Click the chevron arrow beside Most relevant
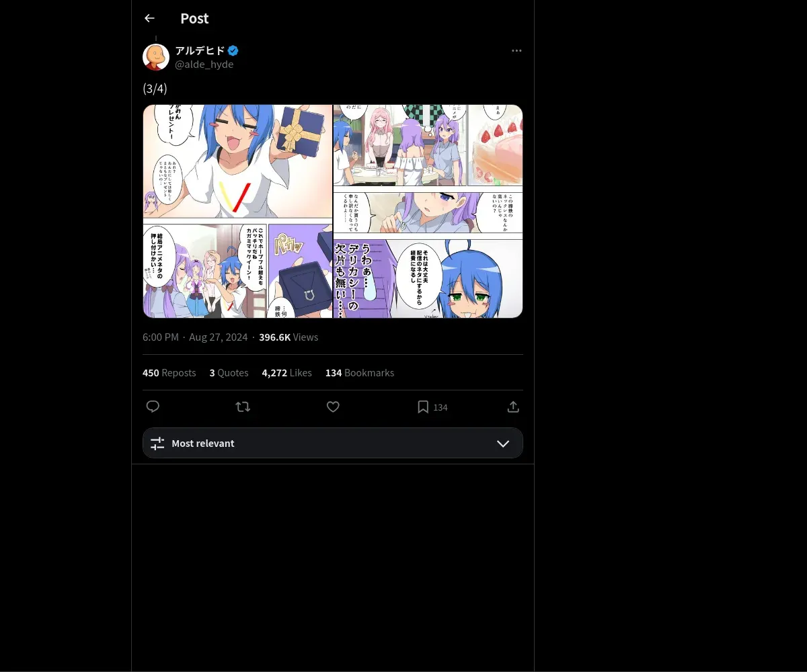This screenshot has height=672, width=807. tap(503, 444)
